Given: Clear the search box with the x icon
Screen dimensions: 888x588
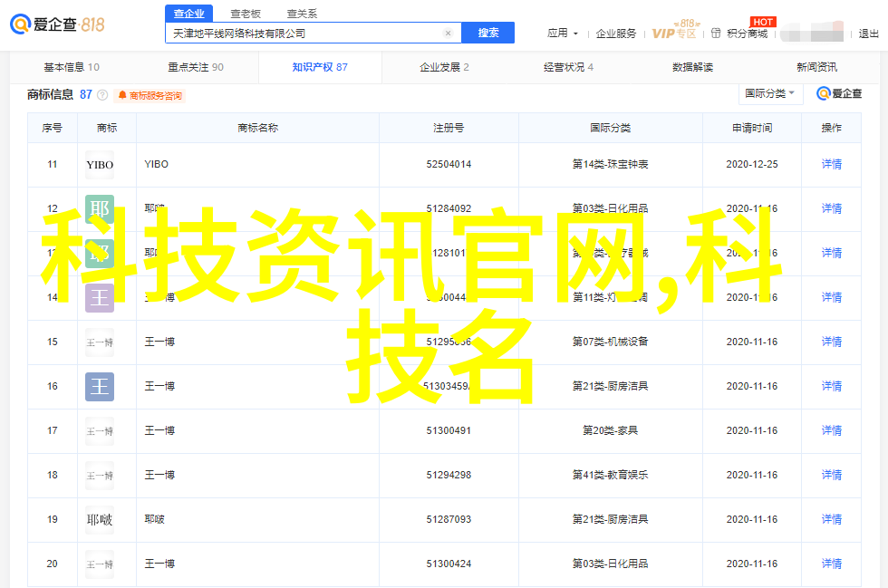Looking at the screenshot, I should [448, 34].
